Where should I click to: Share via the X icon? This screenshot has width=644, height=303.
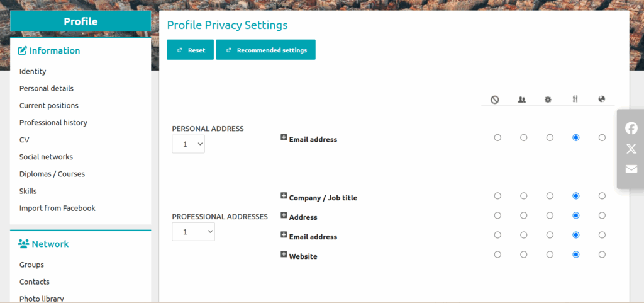pos(631,149)
